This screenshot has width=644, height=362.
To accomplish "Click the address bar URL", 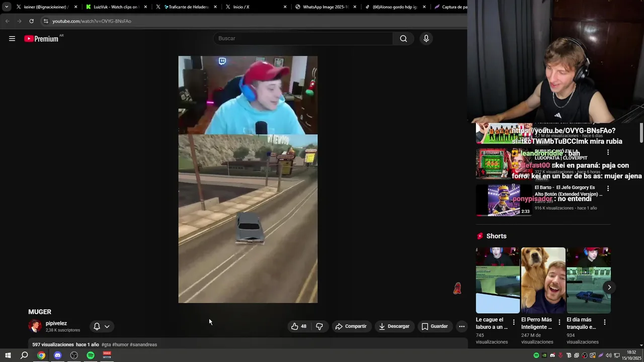I will point(92,21).
